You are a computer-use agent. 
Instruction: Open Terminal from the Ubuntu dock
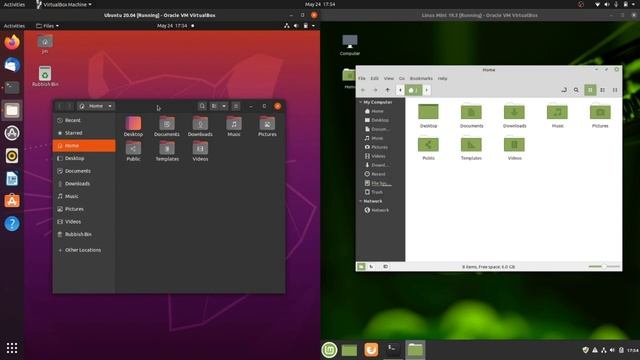[12, 87]
